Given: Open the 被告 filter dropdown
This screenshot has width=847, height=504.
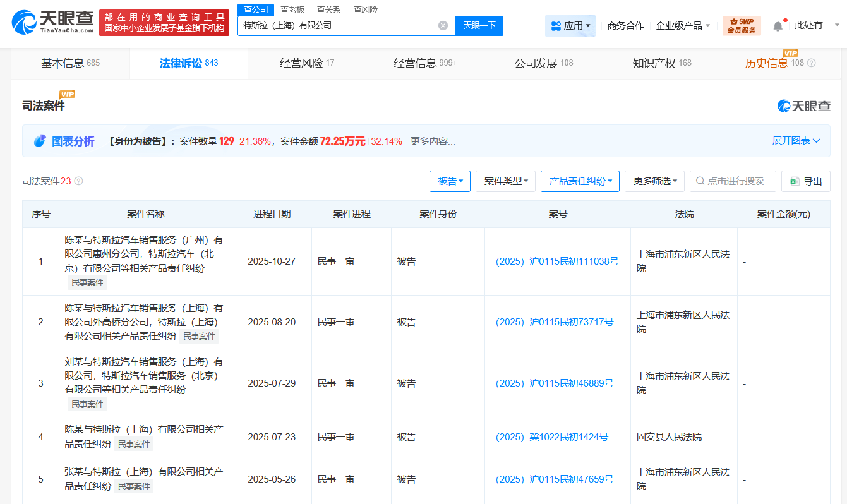Looking at the screenshot, I should (x=450, y=181).
